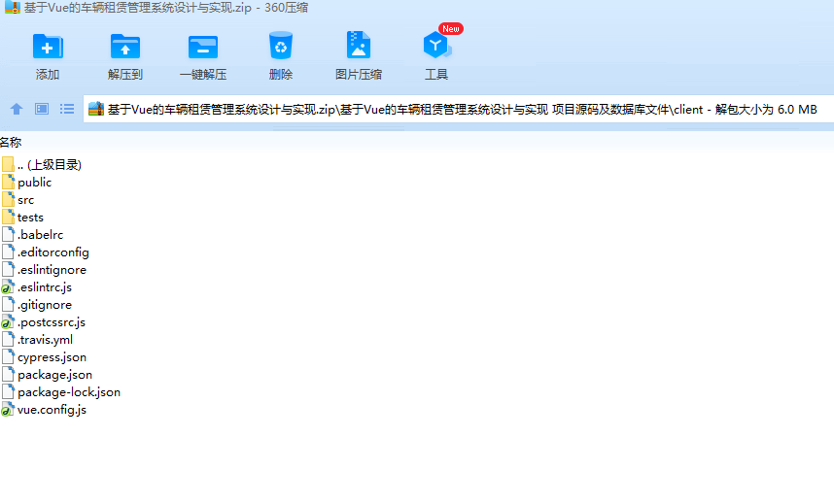Click the Add (添加) toolbar icon

(48, 47)
